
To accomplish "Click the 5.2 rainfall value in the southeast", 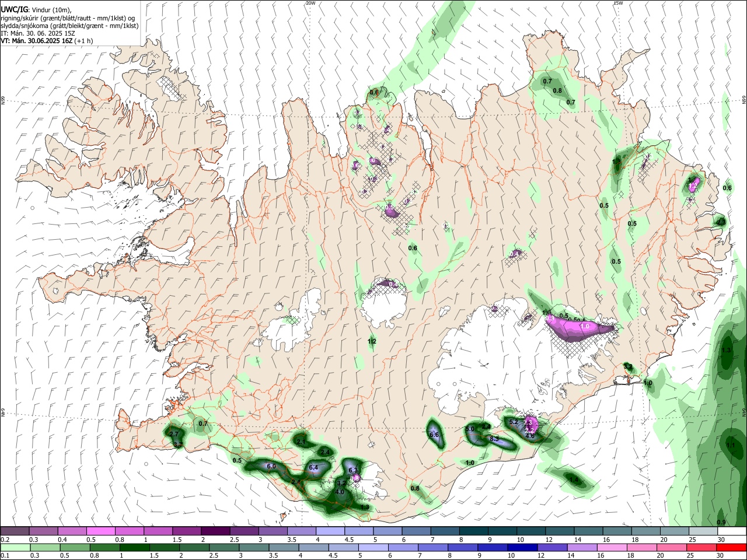I will click(514, 422).
